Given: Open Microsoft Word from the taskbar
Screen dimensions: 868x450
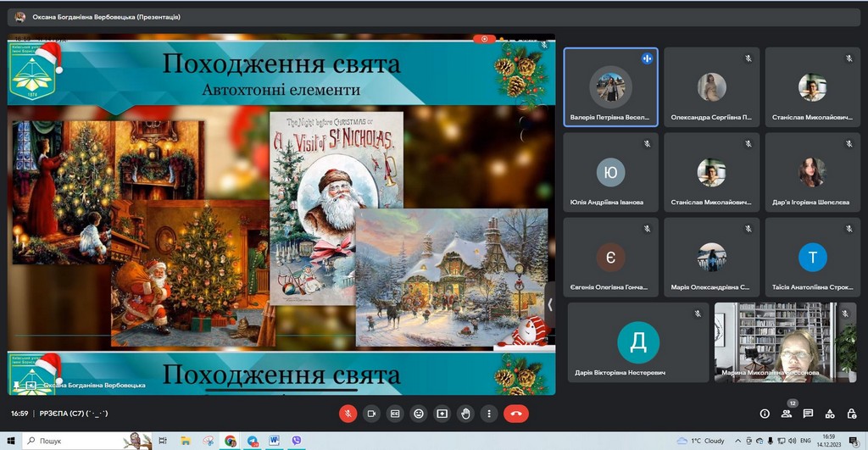Looking at the screenshot, I should pyautogui.click(x=274, y=441).
